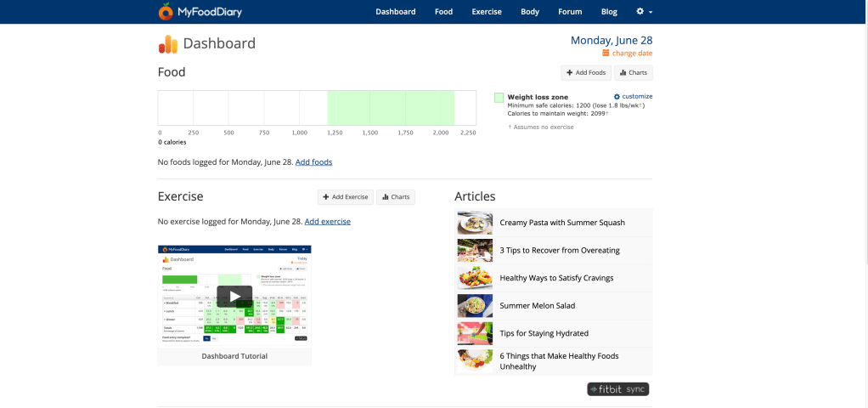Click the fitbit sync badge
868x408 pixels.
coord(617,389)
